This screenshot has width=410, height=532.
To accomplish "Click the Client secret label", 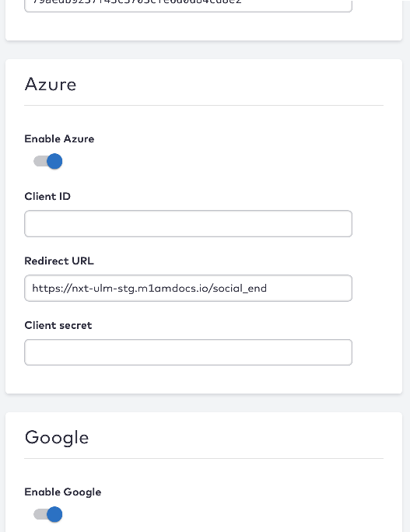I will tap(58, 325).
